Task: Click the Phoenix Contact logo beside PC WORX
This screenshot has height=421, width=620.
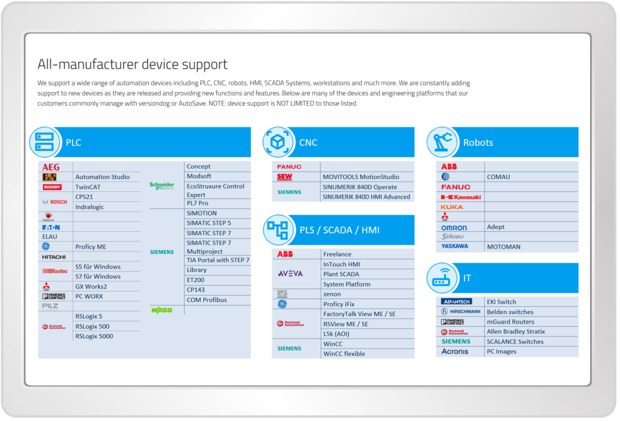Action: click(54, 296)
